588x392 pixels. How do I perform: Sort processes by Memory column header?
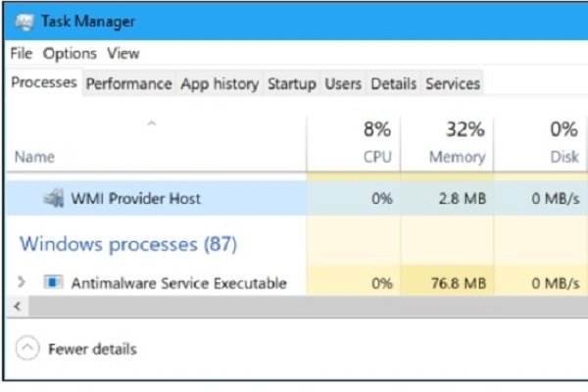pyautogui.click(x=447, y=144)
